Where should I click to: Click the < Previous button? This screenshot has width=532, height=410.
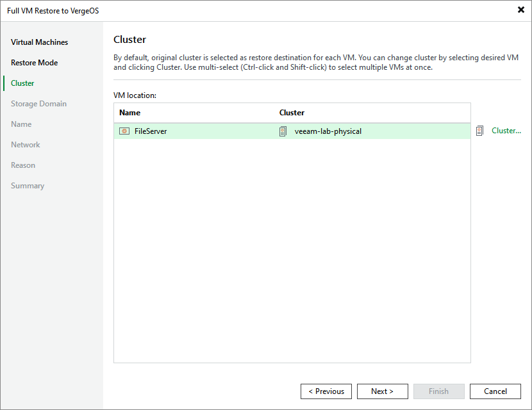[x=326, y=391]
